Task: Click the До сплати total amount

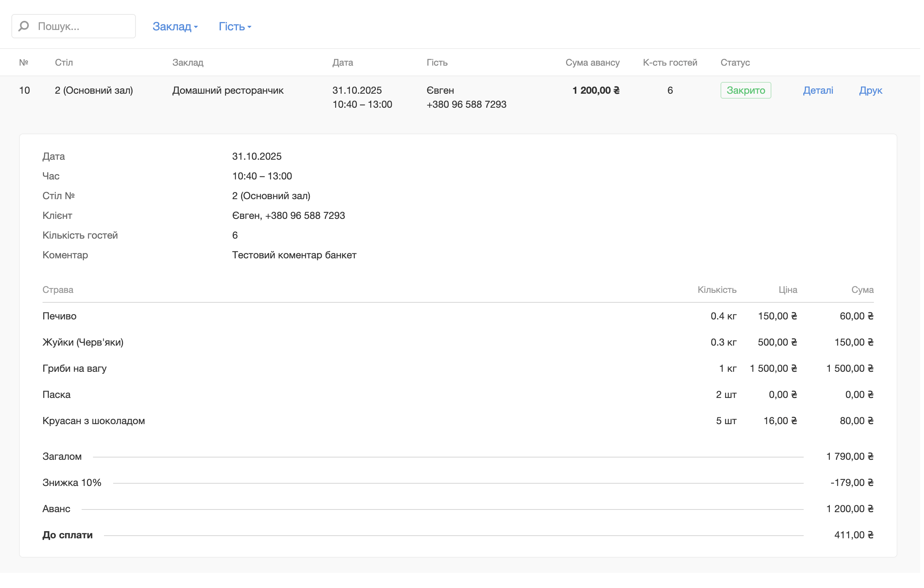Action: tap(853, 535)
